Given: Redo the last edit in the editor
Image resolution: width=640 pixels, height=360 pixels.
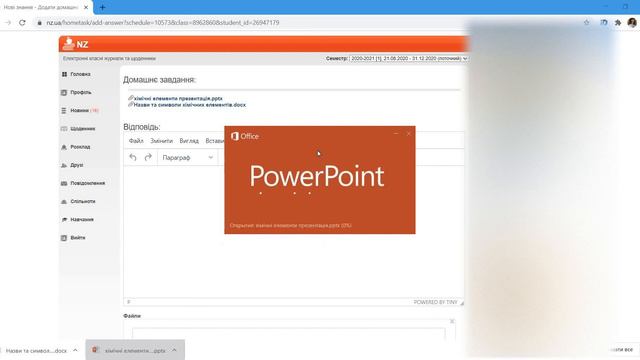Looking at the screenshot, I should coord(148,157).
